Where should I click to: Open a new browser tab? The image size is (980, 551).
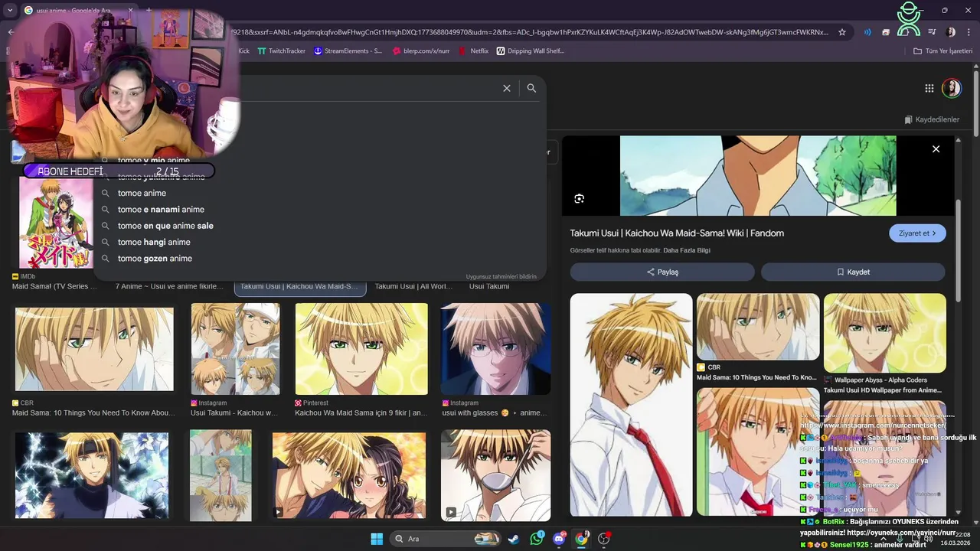coord(148,11)
